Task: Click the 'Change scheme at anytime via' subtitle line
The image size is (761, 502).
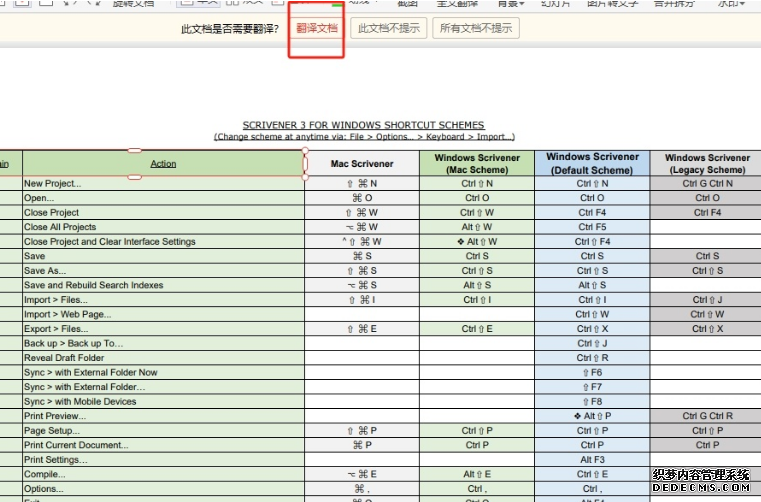Action: coord(364,137)
